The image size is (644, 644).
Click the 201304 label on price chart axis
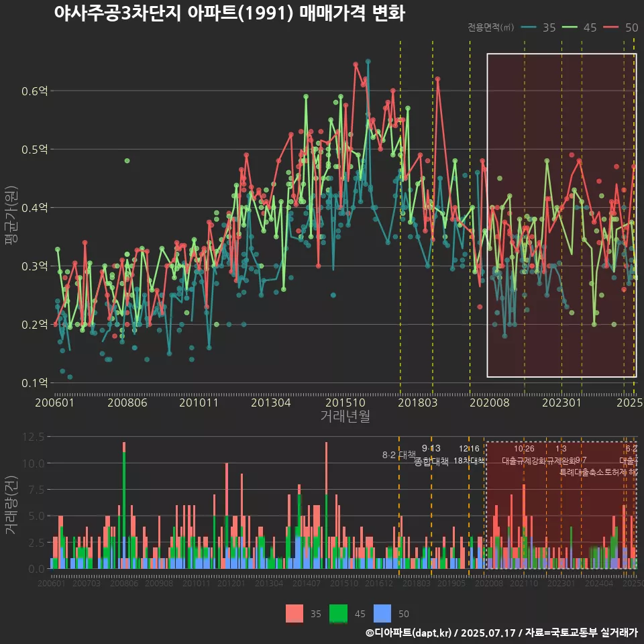pos(270,402)
